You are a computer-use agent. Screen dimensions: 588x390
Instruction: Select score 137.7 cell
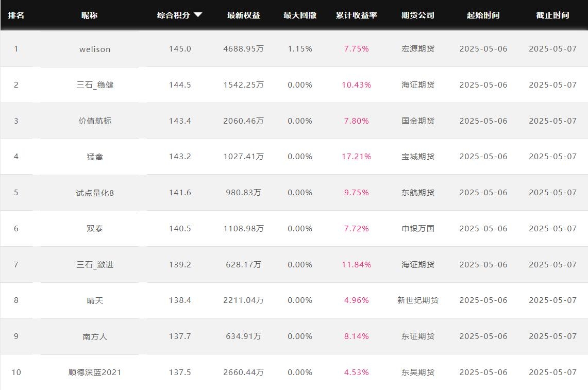point(180,336)
